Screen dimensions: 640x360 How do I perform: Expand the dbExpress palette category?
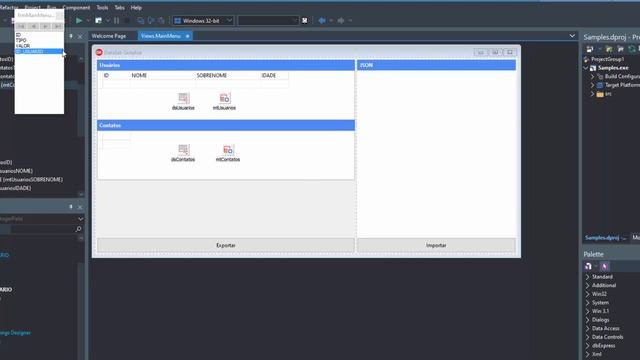(x=587, y=345)
